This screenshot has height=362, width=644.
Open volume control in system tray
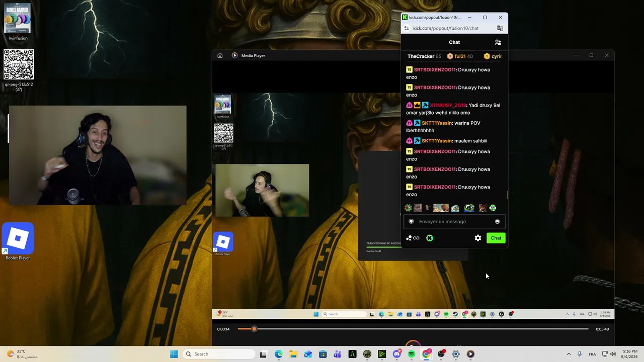click(x=613, y=354)
